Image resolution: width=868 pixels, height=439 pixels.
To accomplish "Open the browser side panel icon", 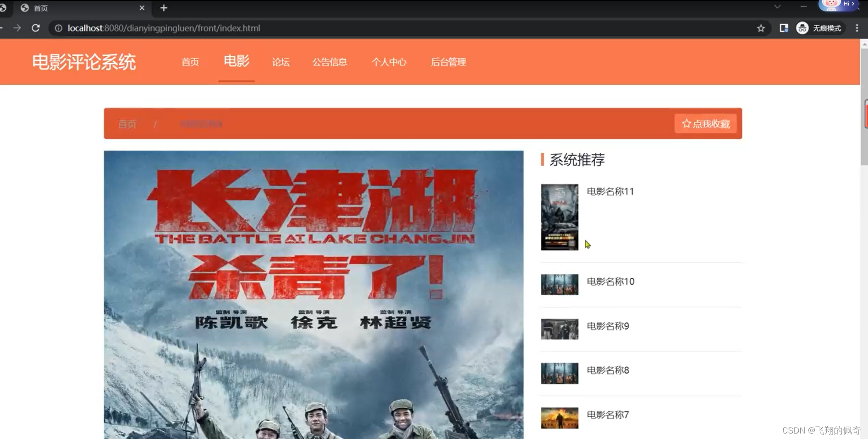I will pyautogui.click(x=784, y=28).
